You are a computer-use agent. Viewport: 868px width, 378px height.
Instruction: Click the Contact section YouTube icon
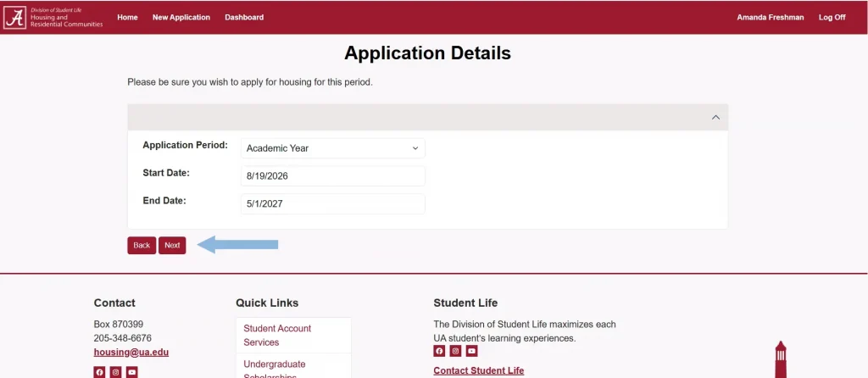pyautogui.click(x=131, y=372)
